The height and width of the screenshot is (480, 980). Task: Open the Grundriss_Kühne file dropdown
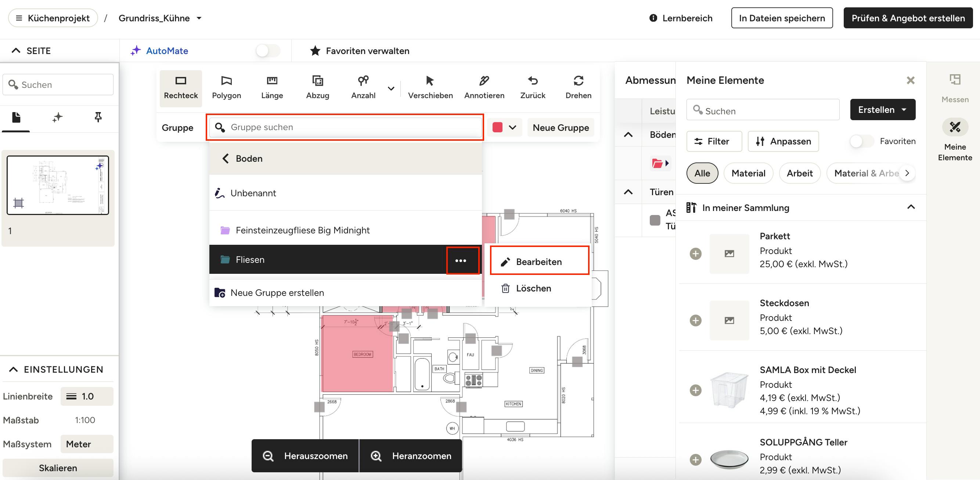point(199,18)
